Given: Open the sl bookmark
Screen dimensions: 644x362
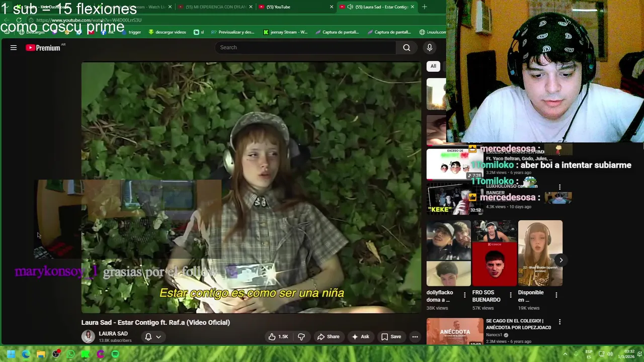Looking at the screenshot, I should [x=199, y=32].
